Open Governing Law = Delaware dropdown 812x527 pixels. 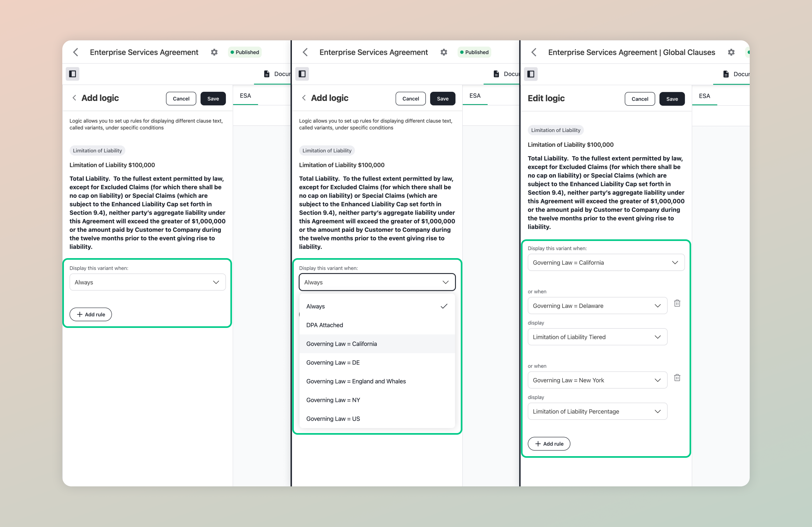597,306
